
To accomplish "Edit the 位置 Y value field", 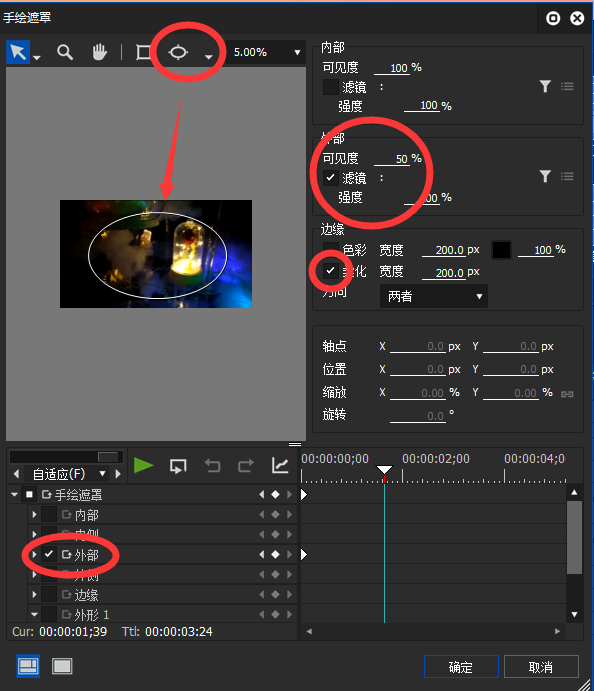I will pos(511,369).
